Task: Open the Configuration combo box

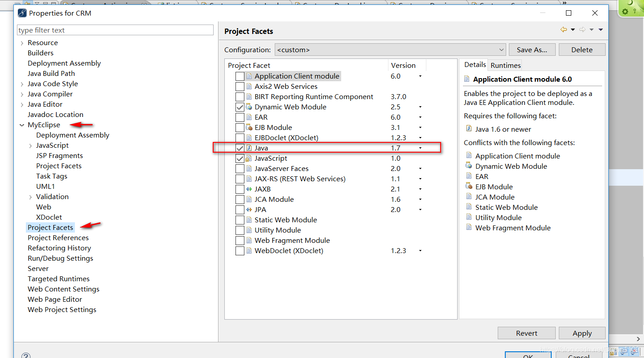Action: pos(390,50)
